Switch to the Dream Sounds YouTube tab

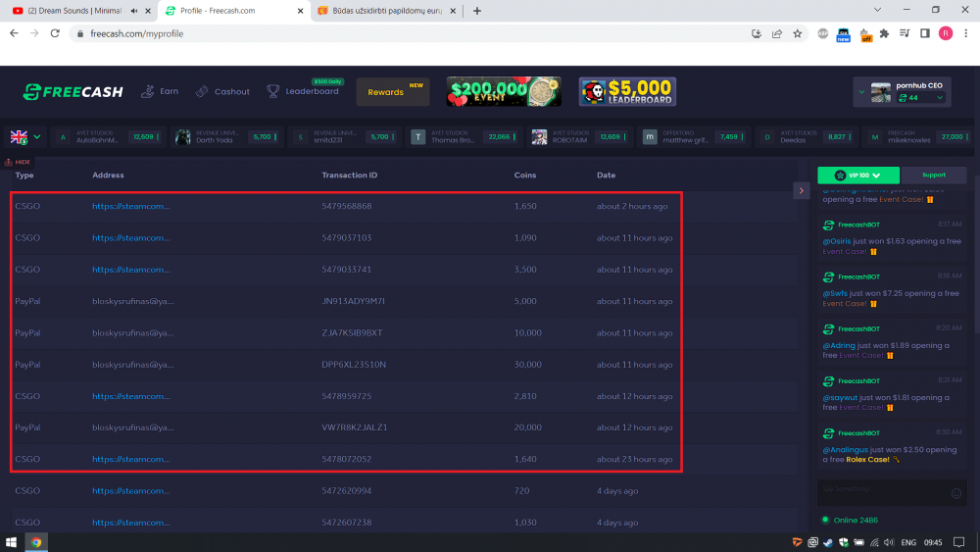click(73, 11)
